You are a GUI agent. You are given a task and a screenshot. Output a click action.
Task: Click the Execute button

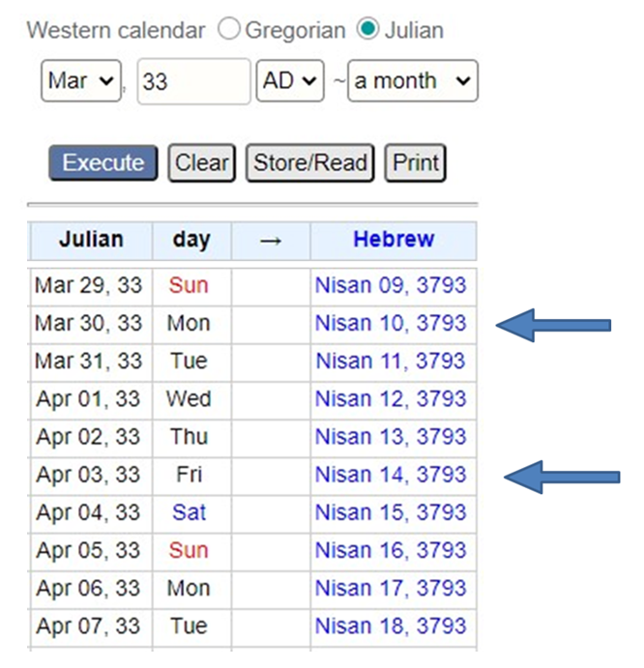pos(103,162)
